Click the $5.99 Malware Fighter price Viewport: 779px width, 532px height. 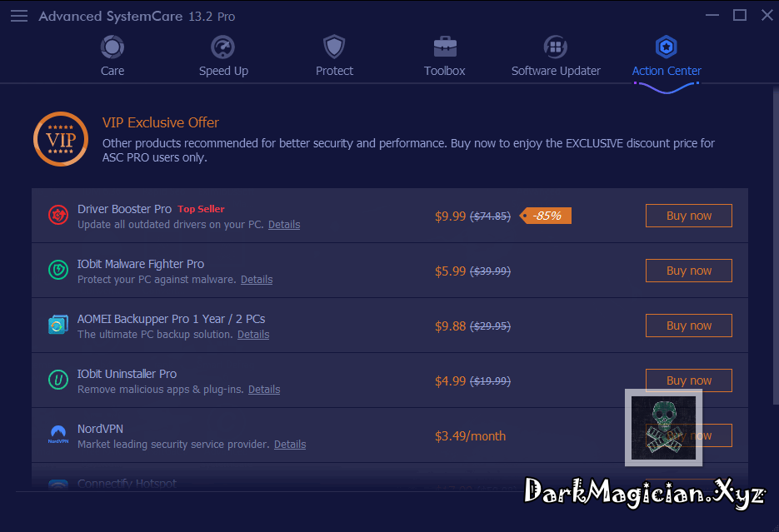coord(450,271)
